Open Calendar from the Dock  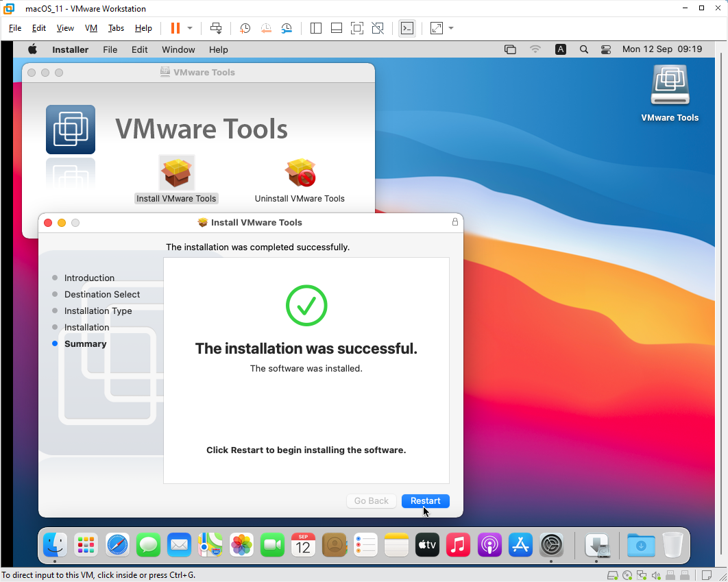[303, 545]
